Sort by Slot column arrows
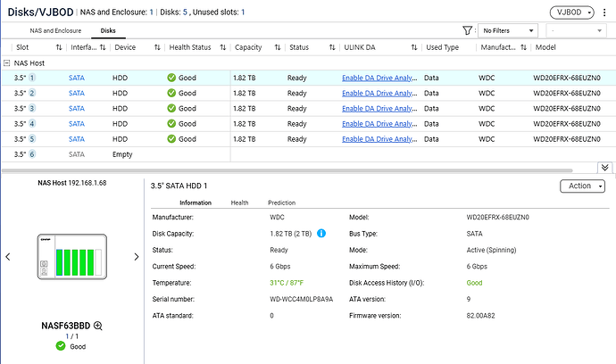616x364 pixels. pos(59,47)
